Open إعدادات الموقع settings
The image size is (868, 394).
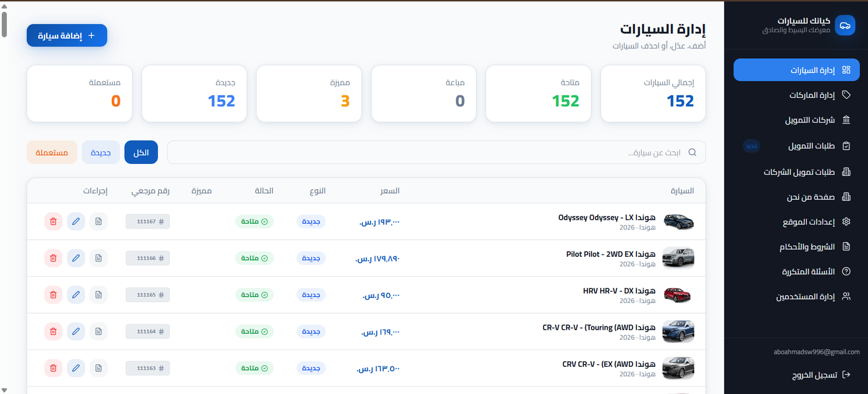796,221
